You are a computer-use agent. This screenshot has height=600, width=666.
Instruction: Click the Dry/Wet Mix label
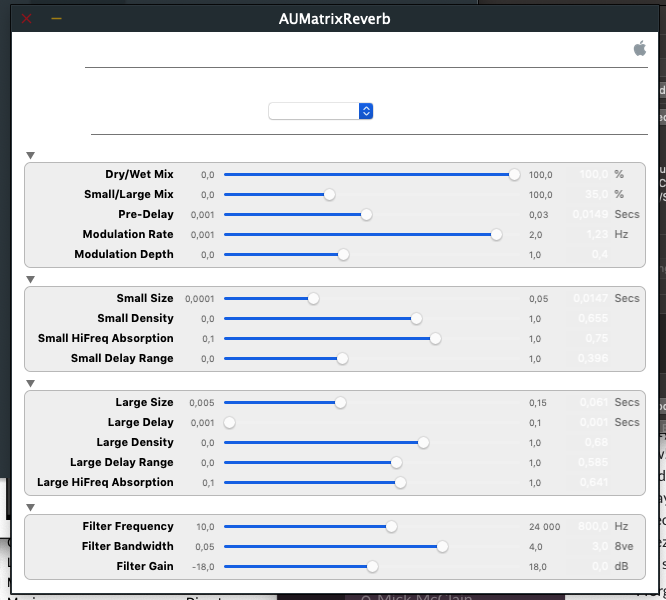tap(139, 174)
